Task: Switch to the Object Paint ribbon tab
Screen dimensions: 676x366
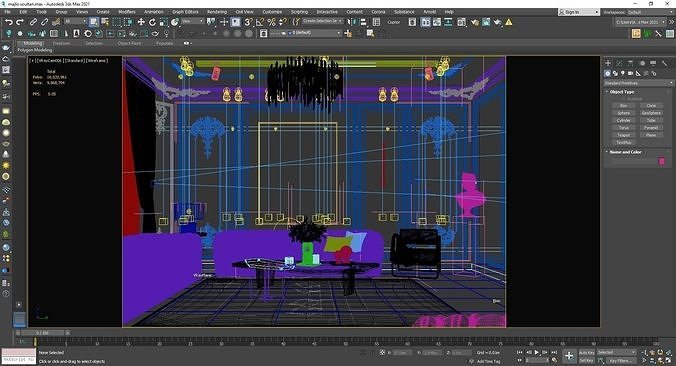Action: pyautogui.click(x=129, y=43)
